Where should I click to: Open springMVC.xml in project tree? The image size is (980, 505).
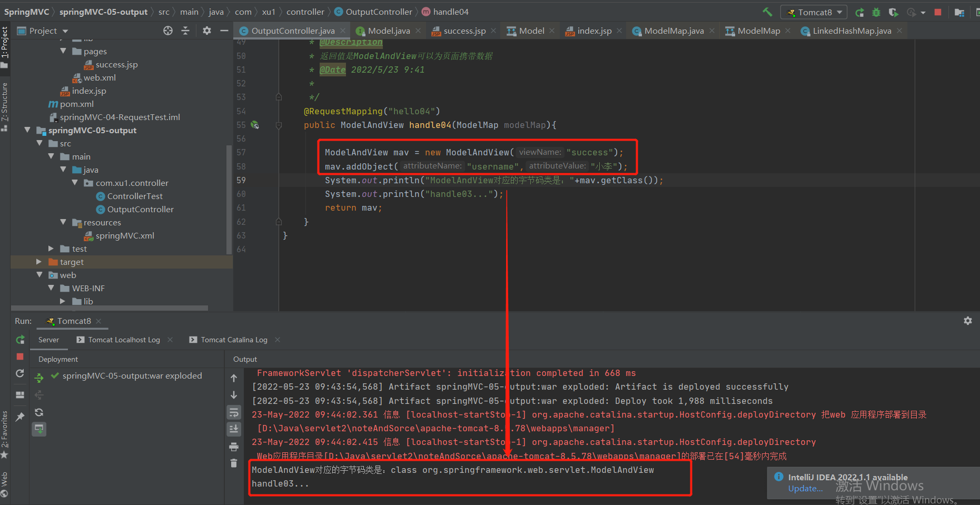point(125,235)
